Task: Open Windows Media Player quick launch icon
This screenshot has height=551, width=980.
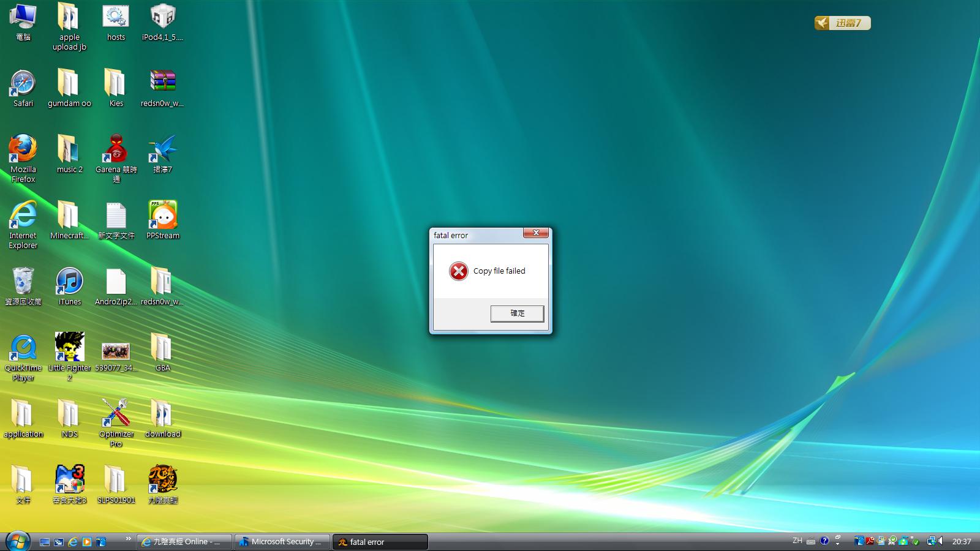Action: pos(87,542)
